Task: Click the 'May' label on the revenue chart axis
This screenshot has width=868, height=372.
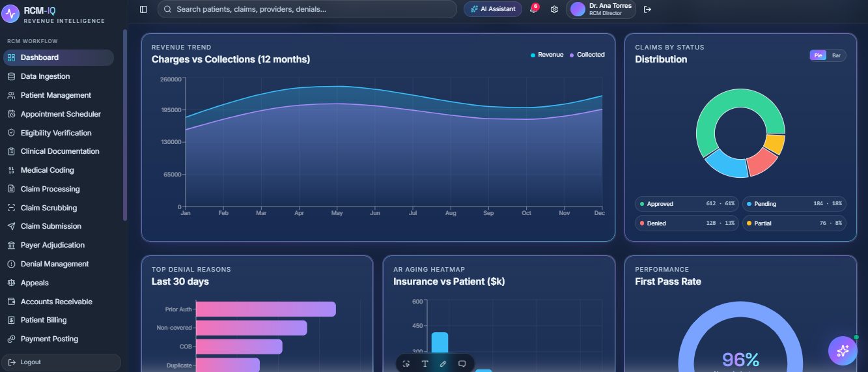Action: 337,213
